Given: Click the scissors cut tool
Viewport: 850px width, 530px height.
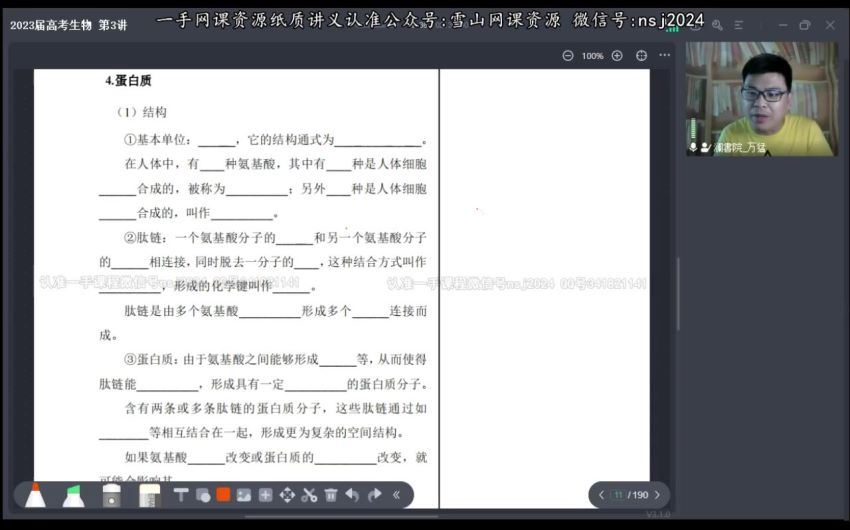Looking at the screenshot, I should (309, 495).
